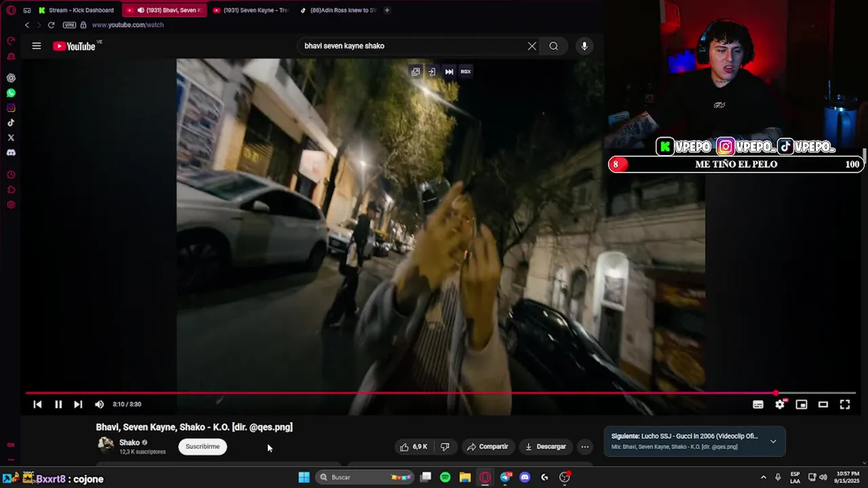Open GX Control in the sidebar
The width and height of the screenshot is (868, 488).
pyautogui.click(x=11, y=41)
